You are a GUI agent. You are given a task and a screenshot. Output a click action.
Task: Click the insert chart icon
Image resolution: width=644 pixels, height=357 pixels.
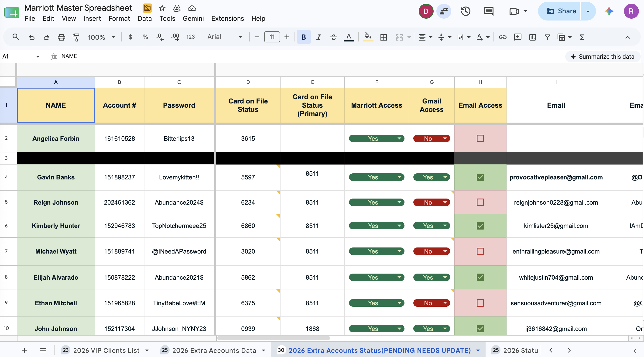click(x=532, y=37)
